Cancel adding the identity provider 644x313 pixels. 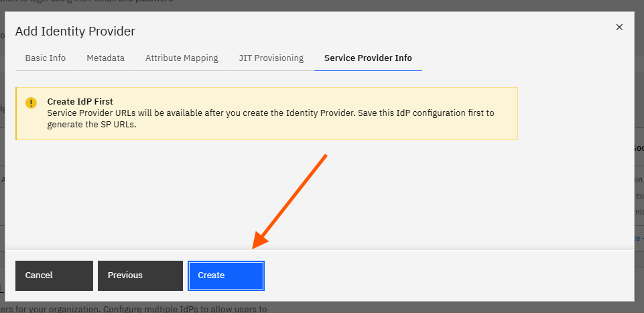point(54,275)
